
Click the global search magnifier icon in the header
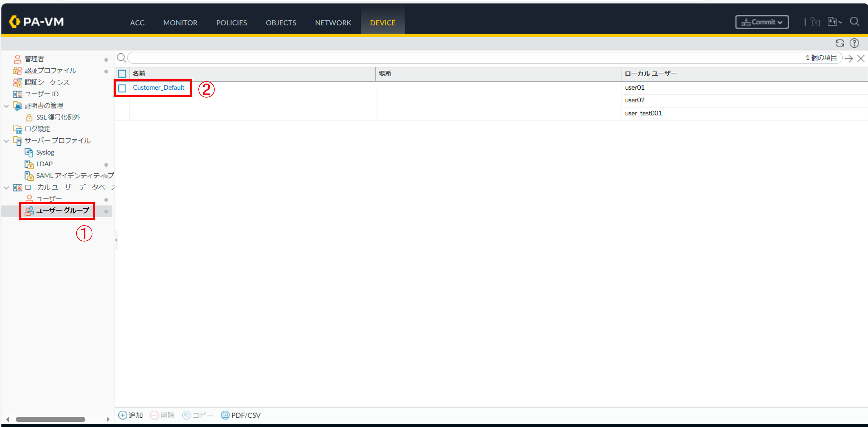[855, 22]
